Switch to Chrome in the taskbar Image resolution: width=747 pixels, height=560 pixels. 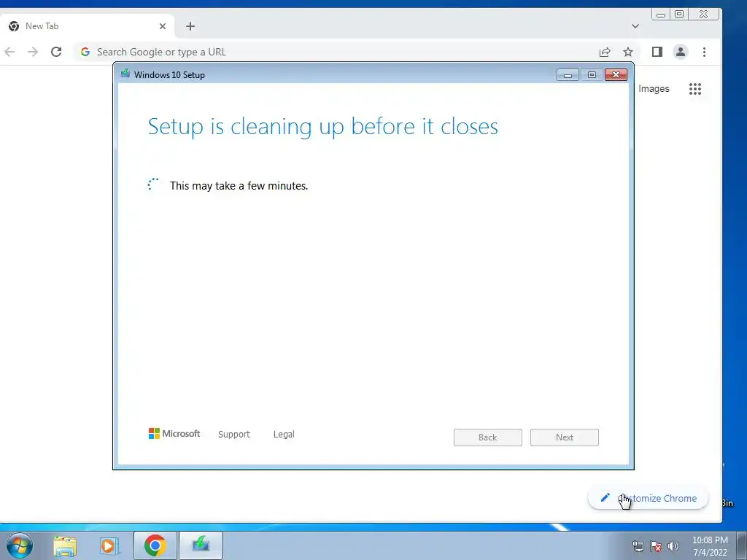(x=155, y=545)
